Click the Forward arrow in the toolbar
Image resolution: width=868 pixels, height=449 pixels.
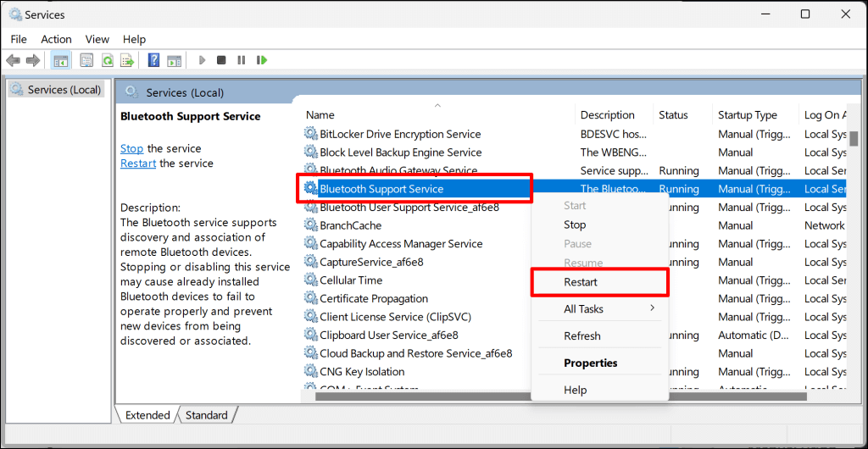point(33,60)
